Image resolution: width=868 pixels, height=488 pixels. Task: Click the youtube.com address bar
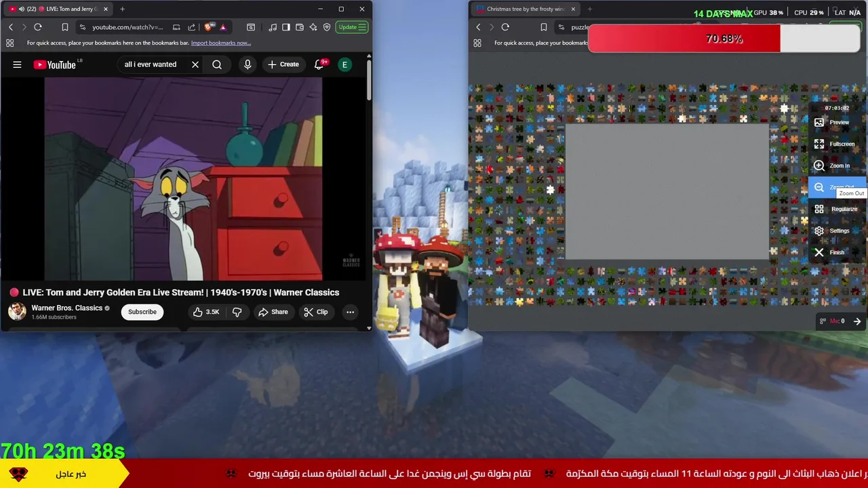click(127, 27)
